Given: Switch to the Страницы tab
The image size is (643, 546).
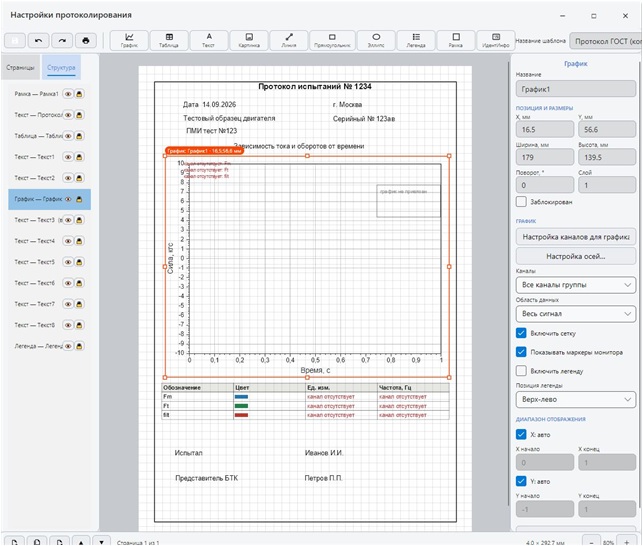Looking at the screenshot, I should tap(21, 68).
